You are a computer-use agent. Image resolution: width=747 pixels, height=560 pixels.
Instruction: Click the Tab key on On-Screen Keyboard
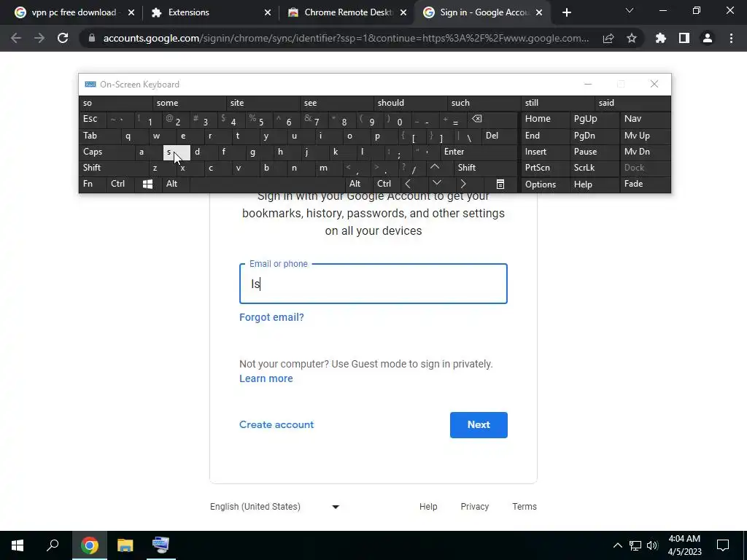(x=99, y=136)
